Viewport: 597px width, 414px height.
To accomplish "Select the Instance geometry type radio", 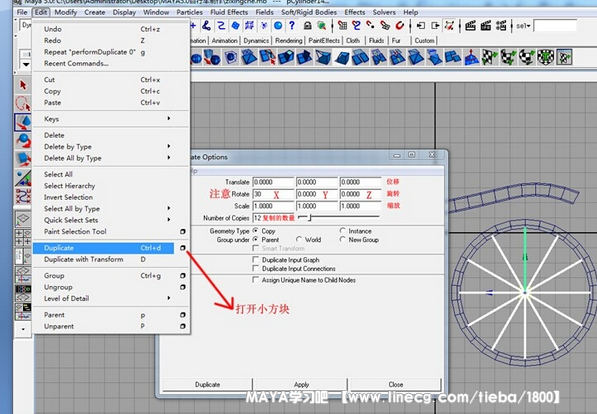I will coord(342,231).
